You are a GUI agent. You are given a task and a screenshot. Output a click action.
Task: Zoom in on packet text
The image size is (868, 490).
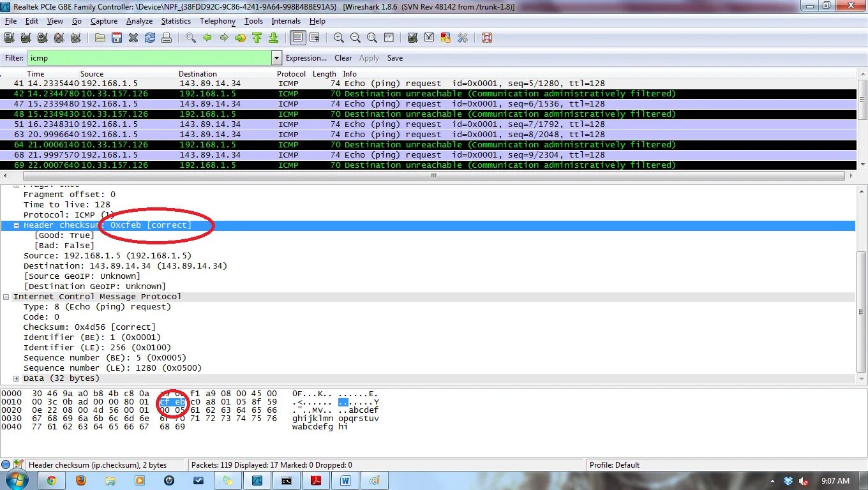[x=339, y=38]
